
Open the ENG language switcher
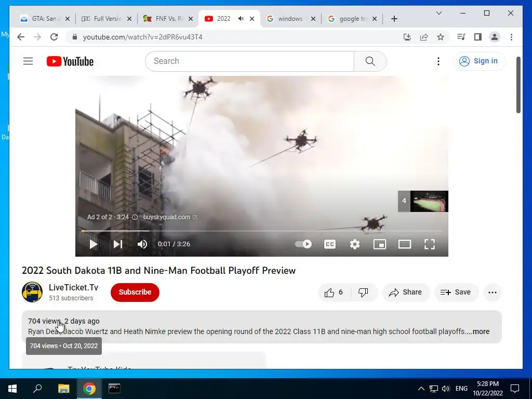pyautogui.click(x=461, y=389)
